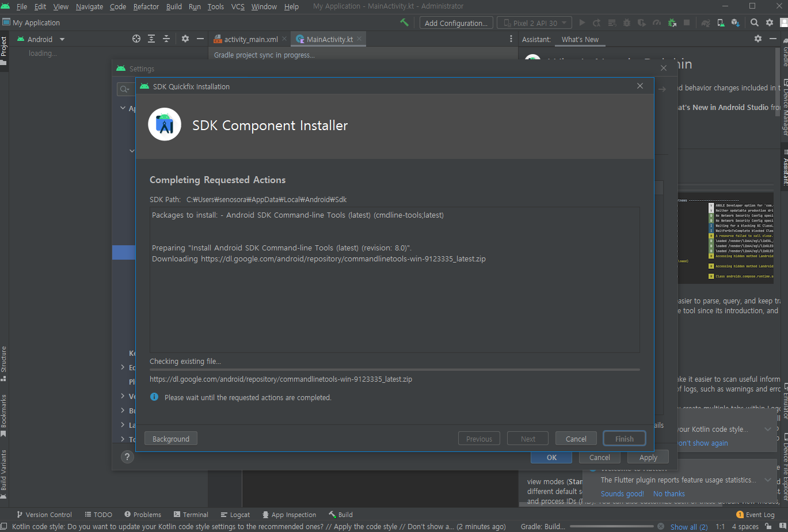Click the editor tabs three-dot menu
This screenshot has height=532, width=788.
[x=511, y=39]
